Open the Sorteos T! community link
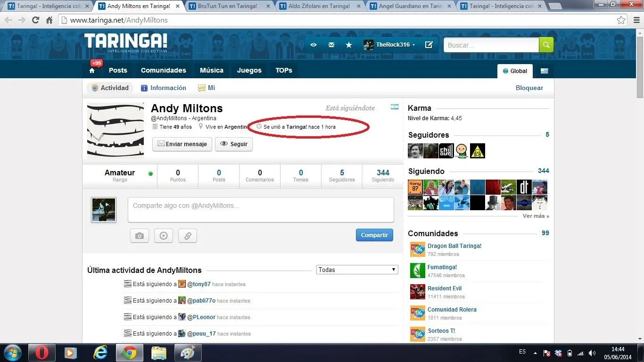 [441, 331]
